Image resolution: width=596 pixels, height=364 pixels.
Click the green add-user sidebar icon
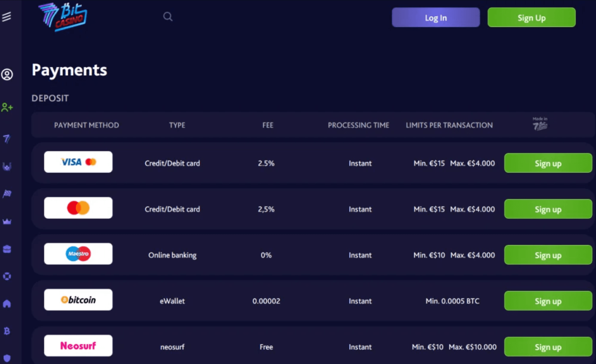point(7,107)
